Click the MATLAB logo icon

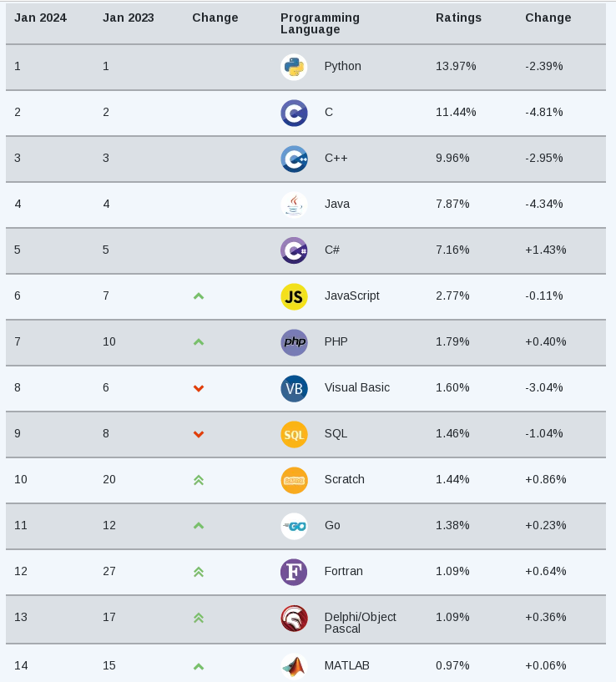(x=294, y=666)
